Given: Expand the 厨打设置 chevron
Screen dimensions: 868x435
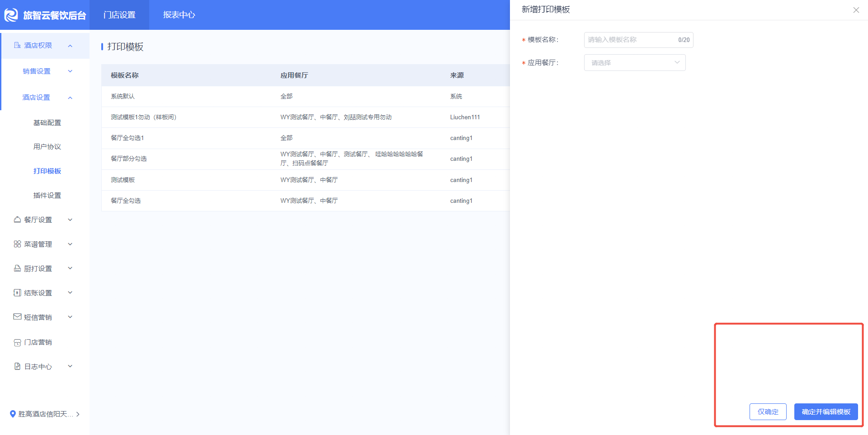Looking at the screenshot, I should click(70, 268).
